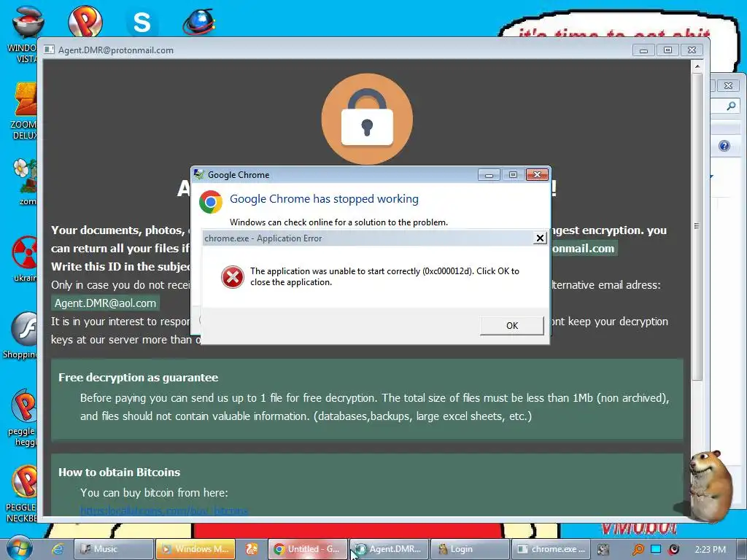This screenshot has width=747, height=560.
Task: Open the blue globe browser desktop icon
Action: pyautogui.click(x=198, y=23)
